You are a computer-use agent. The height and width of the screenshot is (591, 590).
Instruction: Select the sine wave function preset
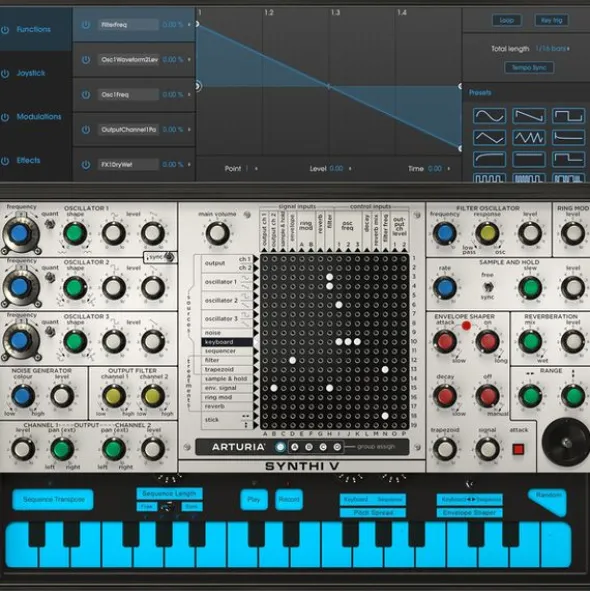tap(489, 116)
